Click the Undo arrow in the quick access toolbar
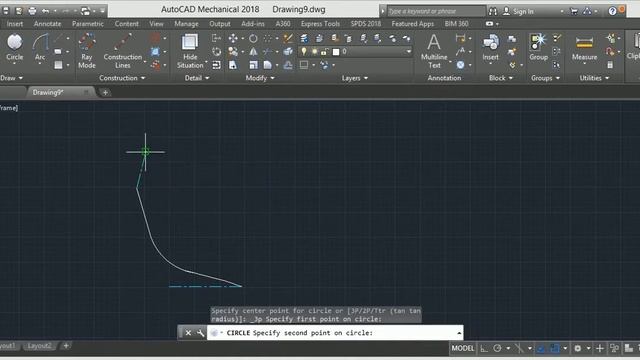 pos(46,11)
